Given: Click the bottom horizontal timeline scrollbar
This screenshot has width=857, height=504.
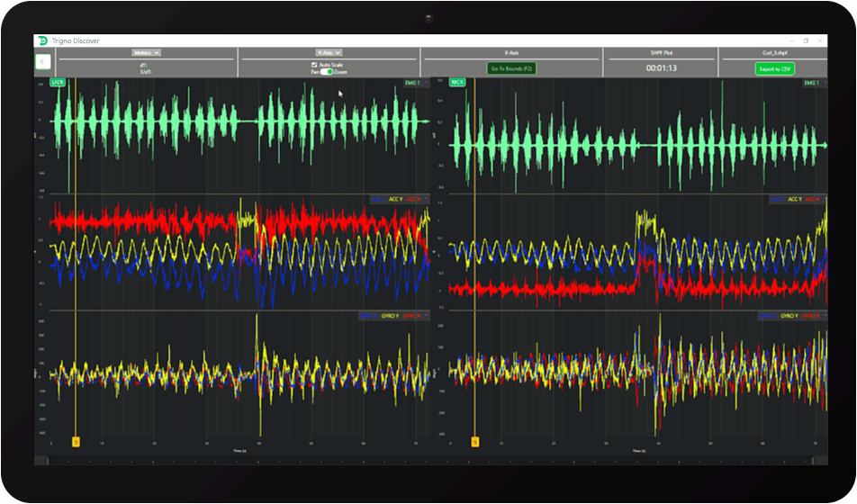Looking at the screenshot, I should pyautogui.click(x=430, y=461).
